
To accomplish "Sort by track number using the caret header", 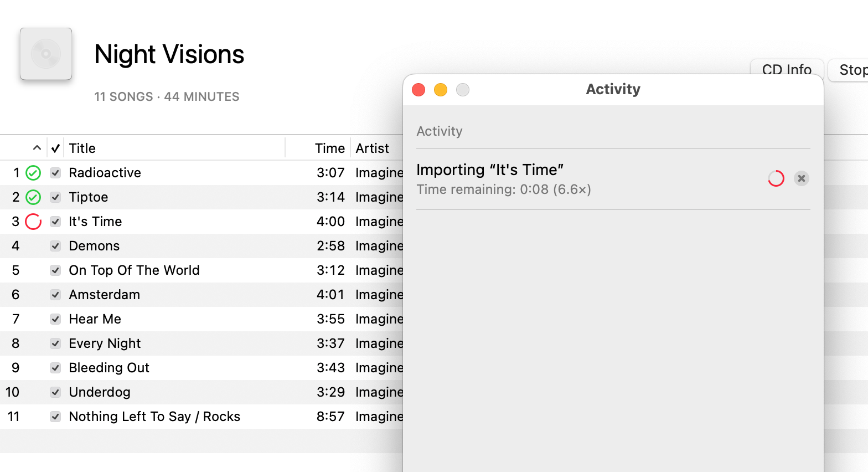I will coord(37,148).
